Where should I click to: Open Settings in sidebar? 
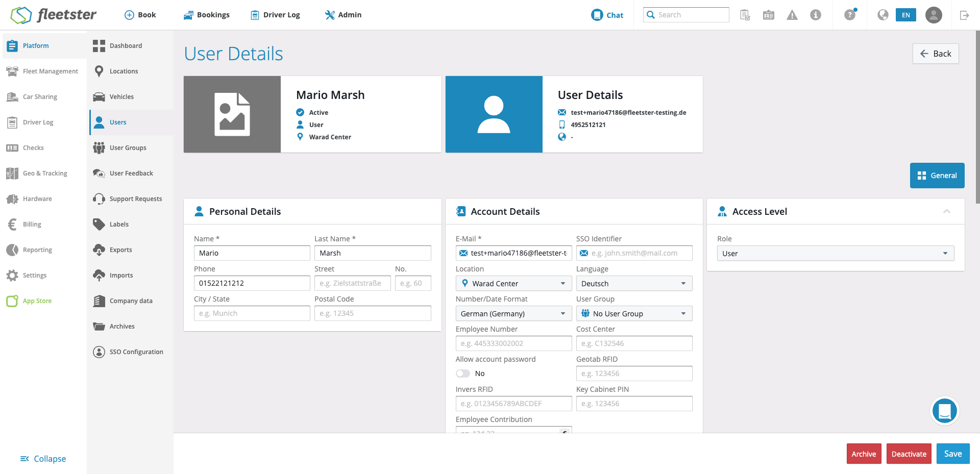(44, 276)
